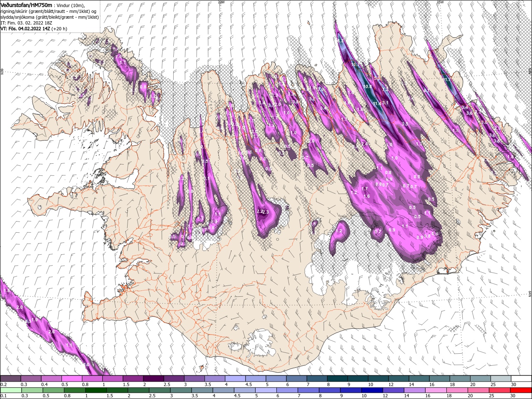Select rain legend swatch between 2.5 and 3

[159, 390]
